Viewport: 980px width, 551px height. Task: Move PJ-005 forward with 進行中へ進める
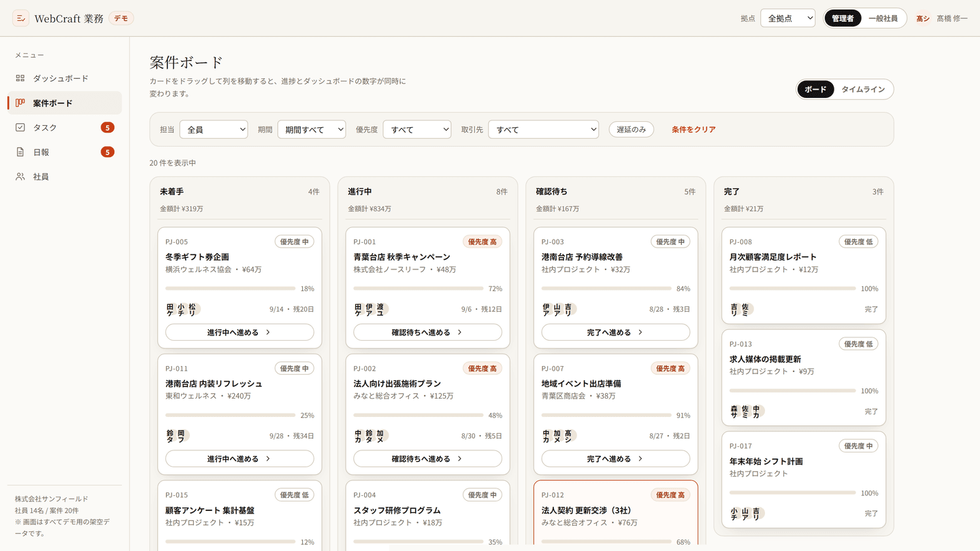click(240, 333)
